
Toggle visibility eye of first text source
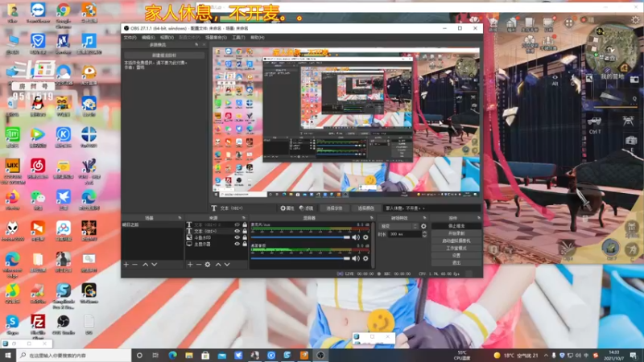(x=237, y=224)
